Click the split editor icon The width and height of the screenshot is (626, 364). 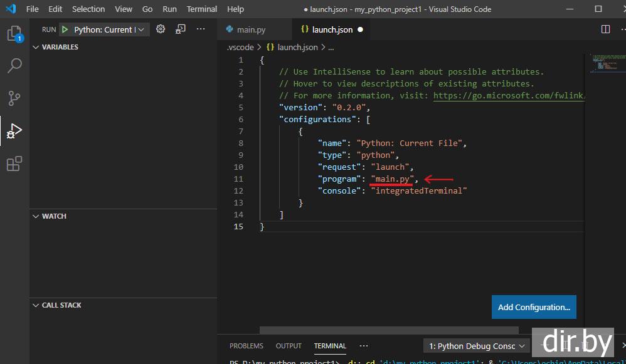pyautogui.click(x=605, y=29)
